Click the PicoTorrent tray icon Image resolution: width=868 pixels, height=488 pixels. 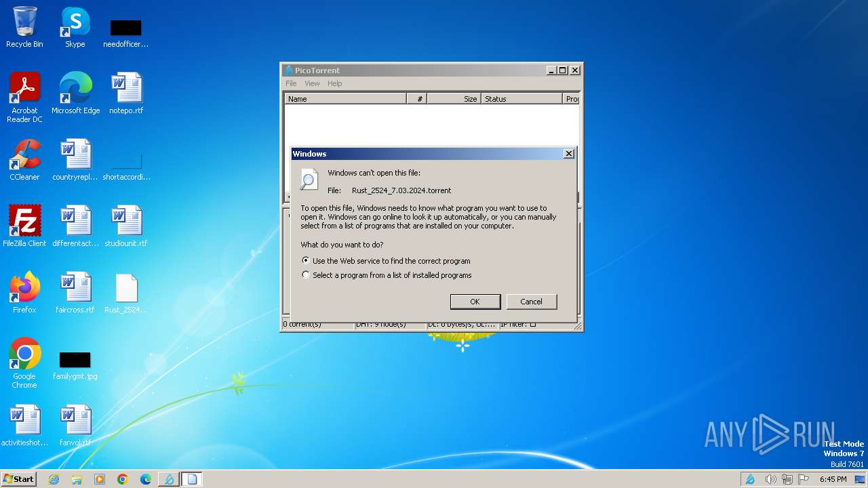point(750,479)
